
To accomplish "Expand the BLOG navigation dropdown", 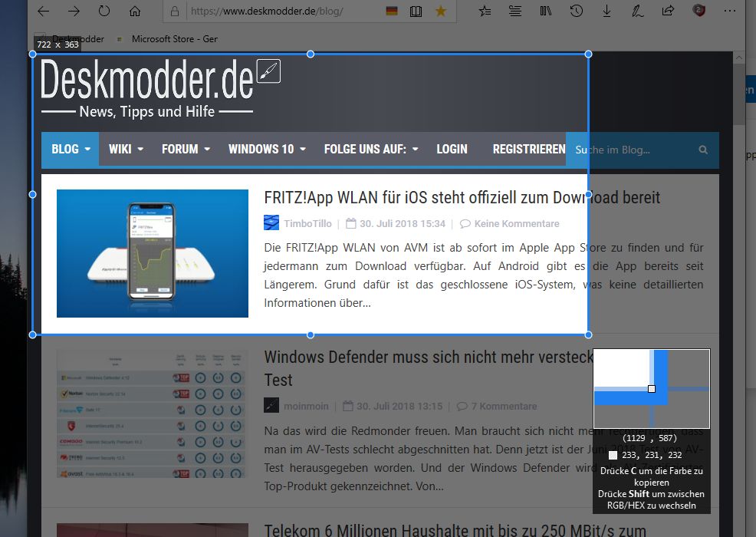I will click(x=71, y=149).
